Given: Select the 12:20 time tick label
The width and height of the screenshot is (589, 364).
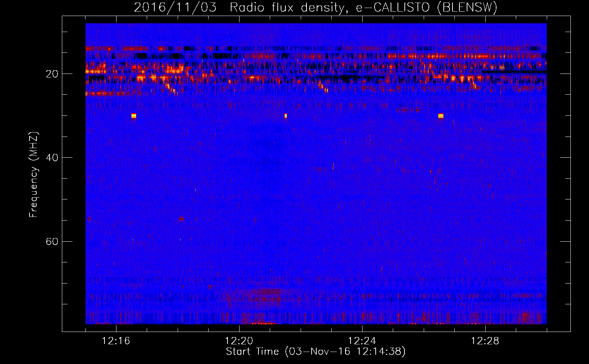Looking at the screenshot, I should pos(239,341).
